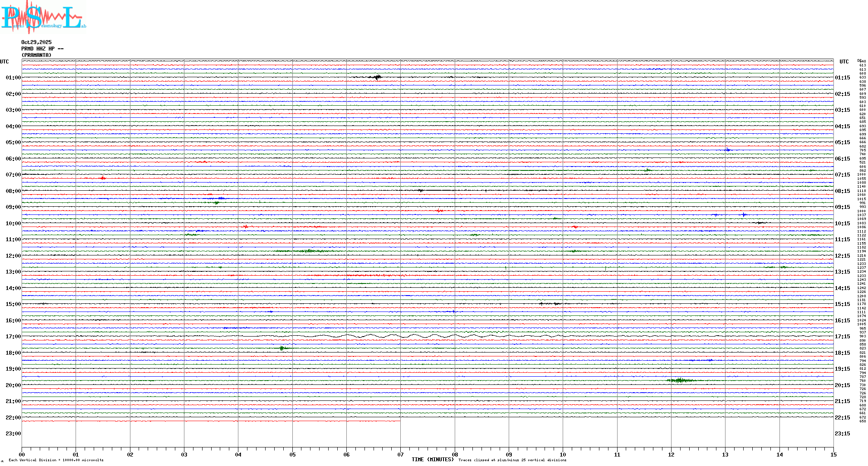Click the 01:00 left time label
Screen dimensions: 868x466
pos(13,78)
